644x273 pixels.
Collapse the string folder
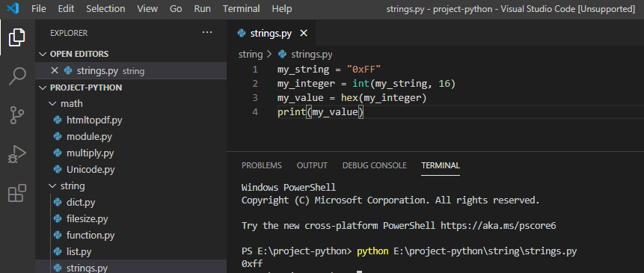click(x=52, y=186)
